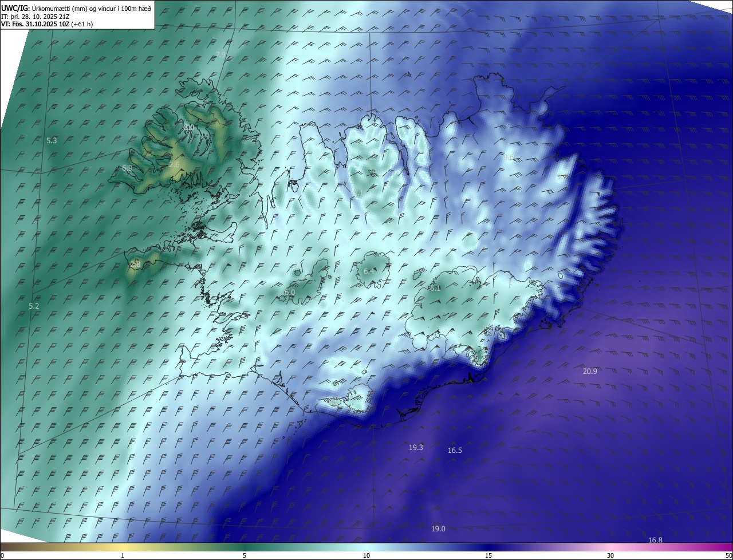The width and height of the screenshot is (733, 560).
Task: Click the 'VT: Fös. 31.10.2025 10Z' line
Action: click(x=47, y=24)
